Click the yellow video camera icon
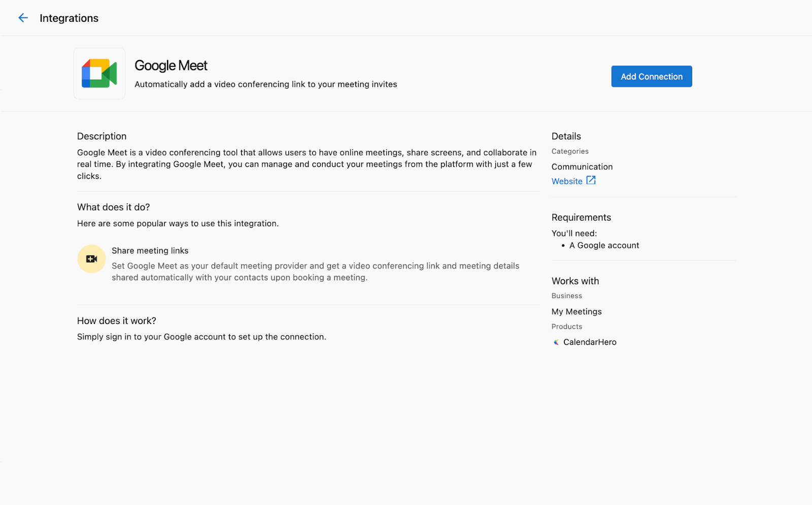812x505 pixels. click(91, 259)
